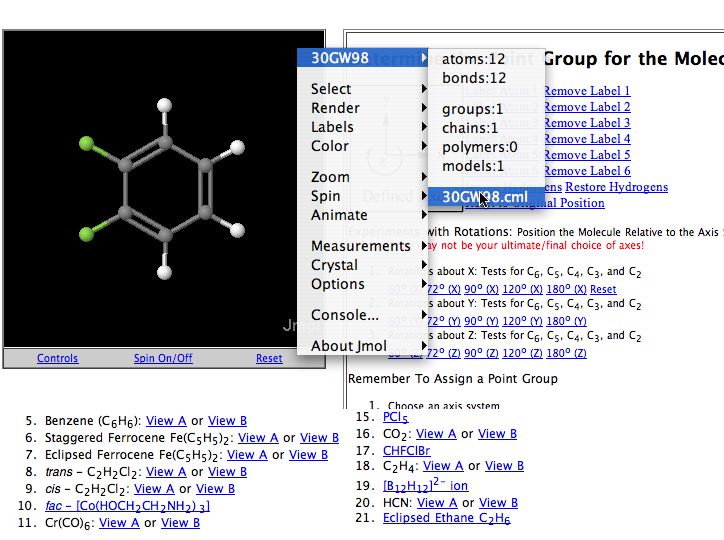Open the Zoom submenu
This screenshot has height=540, width=724.
click(x=362, y=177)
